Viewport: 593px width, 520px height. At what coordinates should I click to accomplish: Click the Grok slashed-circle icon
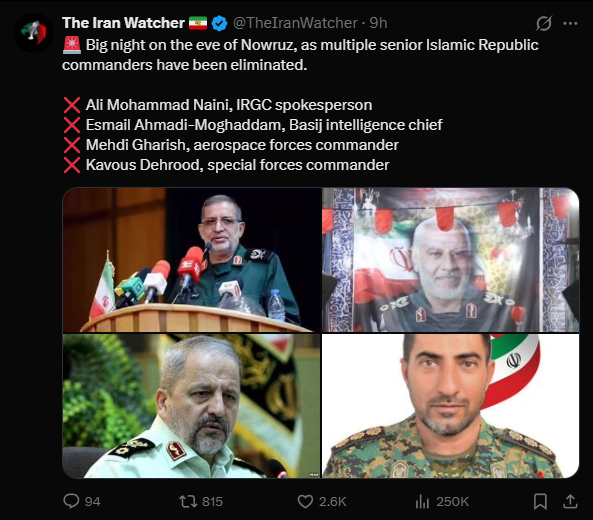coord(544,23)
